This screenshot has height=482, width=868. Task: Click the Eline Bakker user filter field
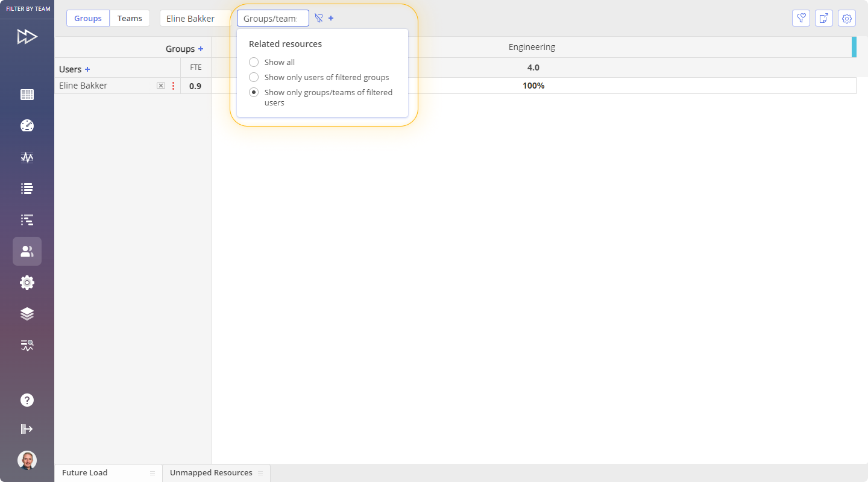(x=193, y=18)
